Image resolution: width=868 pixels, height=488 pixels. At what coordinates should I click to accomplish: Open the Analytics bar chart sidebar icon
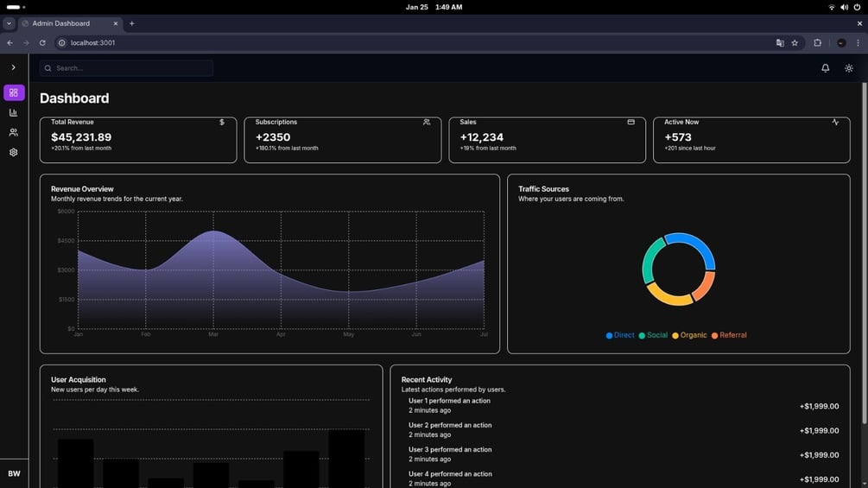pyautogui.click(x=13, y=112)
